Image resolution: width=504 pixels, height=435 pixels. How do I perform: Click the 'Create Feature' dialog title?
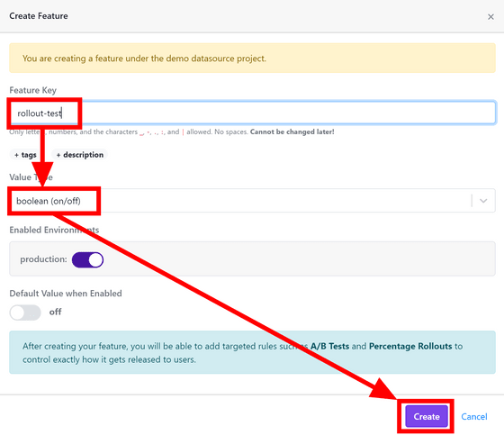tap(39, 16)
